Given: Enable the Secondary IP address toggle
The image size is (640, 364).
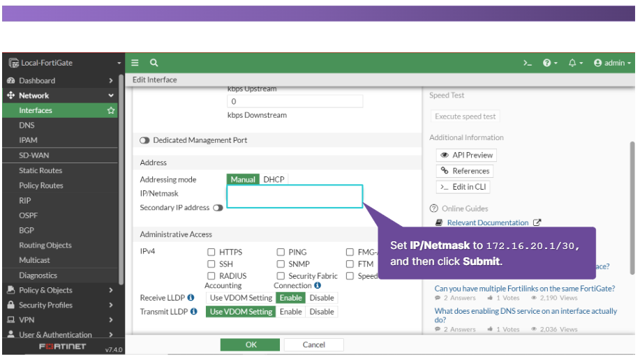Looking at the screenshot, I should (x=218, y=208).
